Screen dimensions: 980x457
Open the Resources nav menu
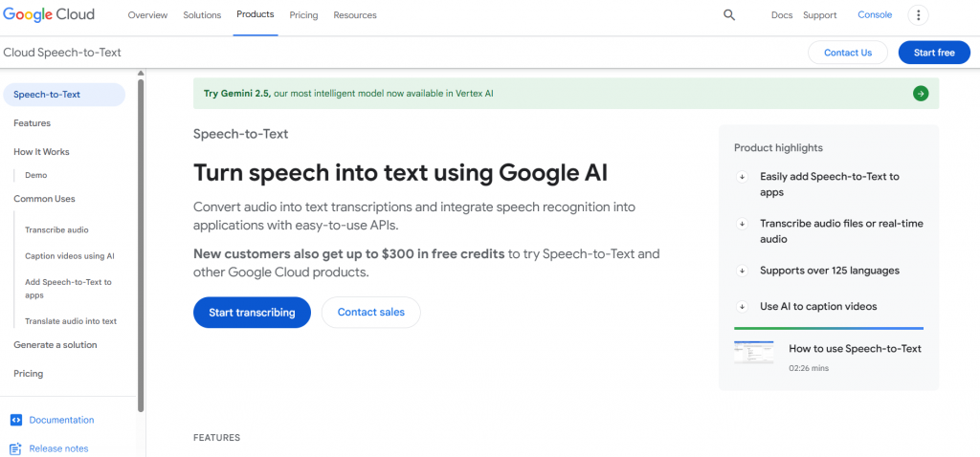[x=355, y=15]
